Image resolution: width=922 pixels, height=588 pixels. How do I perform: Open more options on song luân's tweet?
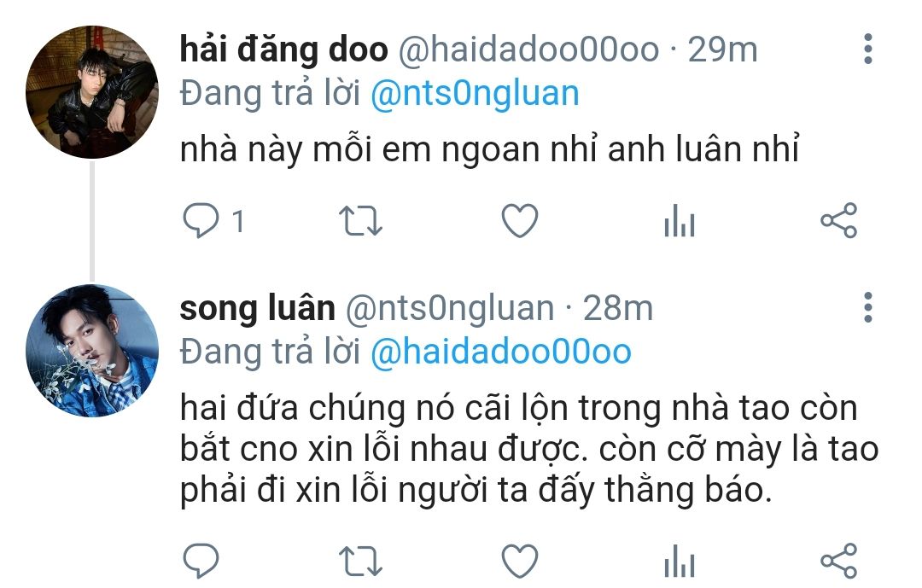[x=868, y=307]
